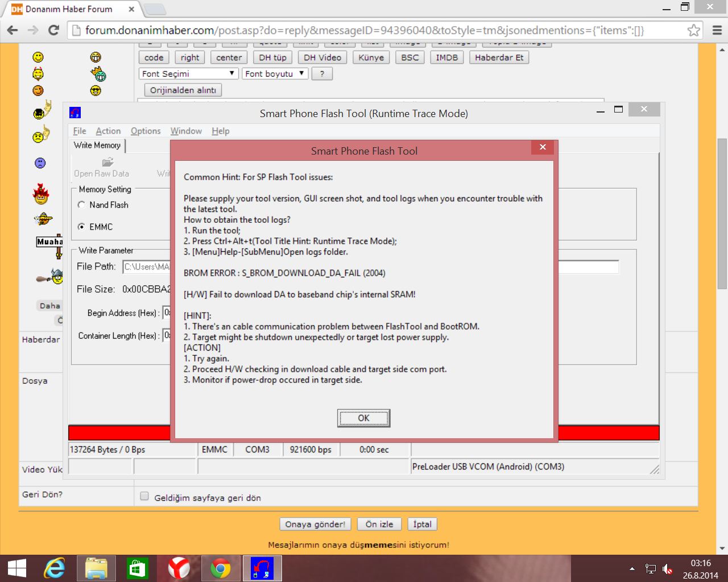Viewport: 728px width, 582px height.
Task: Click OK in the error dialog
Action: pos(363,418)
